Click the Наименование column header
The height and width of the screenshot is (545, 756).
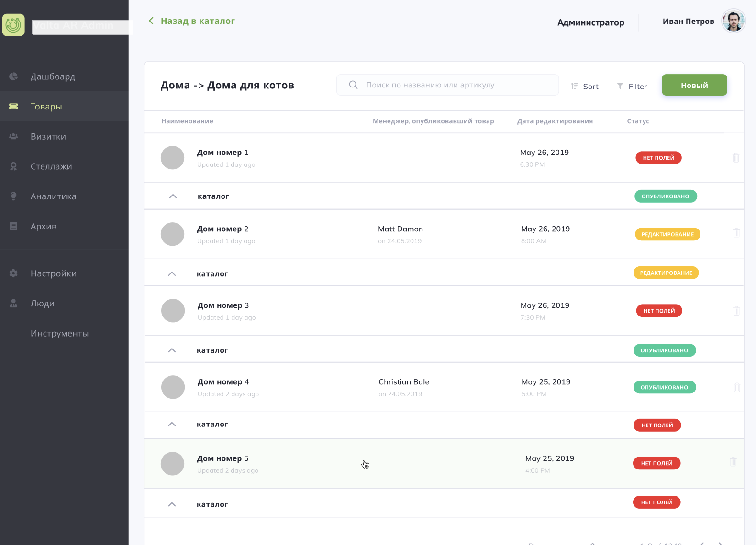[x=187, y=121]
